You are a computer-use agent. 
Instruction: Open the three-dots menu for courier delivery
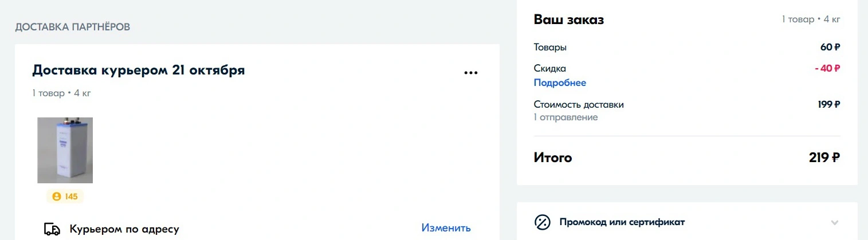click(x=470, y=73)
